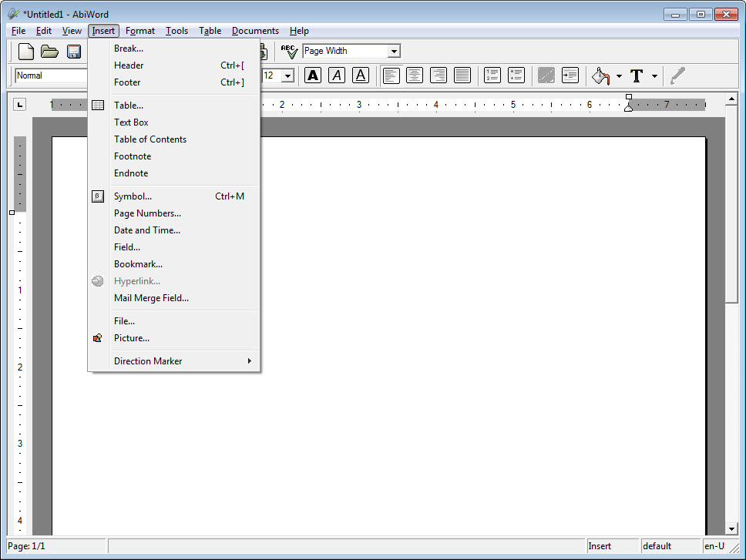Create a numbered list
The image size is (746, 560).
click(492, 75)
